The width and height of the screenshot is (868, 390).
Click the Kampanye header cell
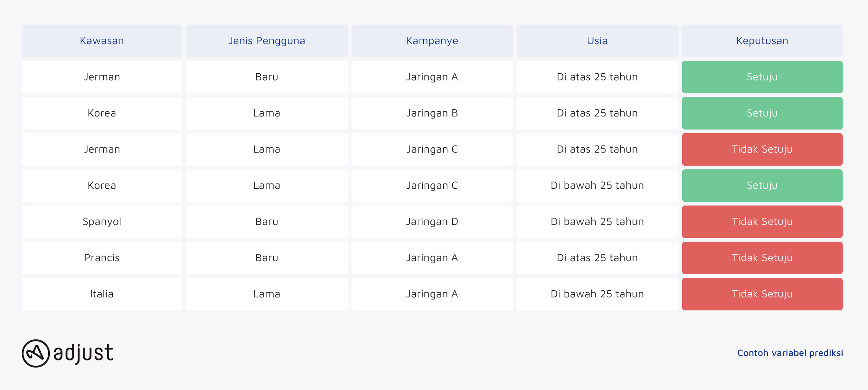tap(432, 41)
